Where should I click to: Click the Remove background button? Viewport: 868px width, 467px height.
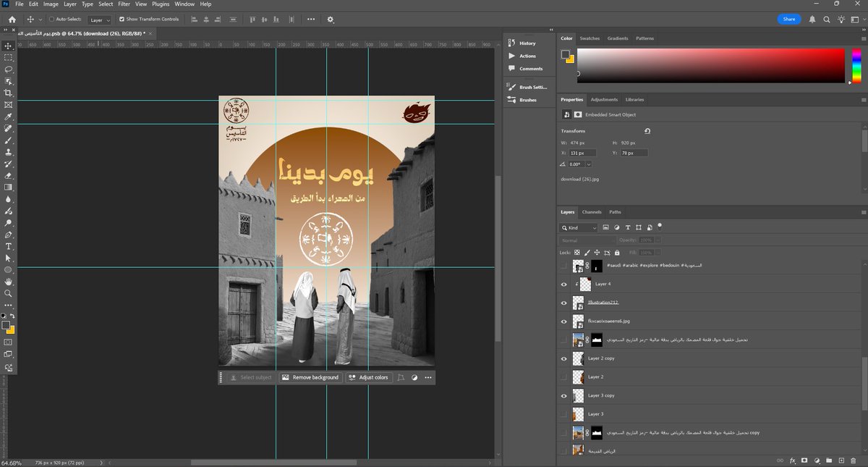coord(310,377)
